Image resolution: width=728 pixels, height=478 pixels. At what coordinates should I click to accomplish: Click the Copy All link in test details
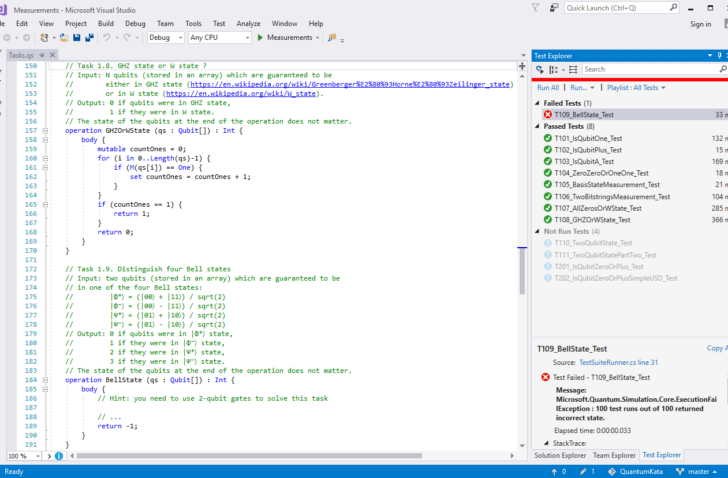point(717,348)
